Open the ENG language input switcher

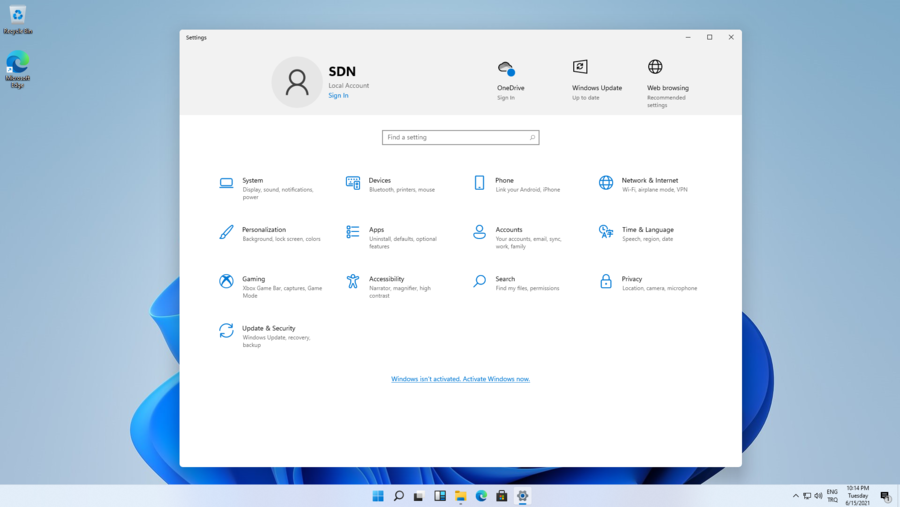click(x=832, y=496)
